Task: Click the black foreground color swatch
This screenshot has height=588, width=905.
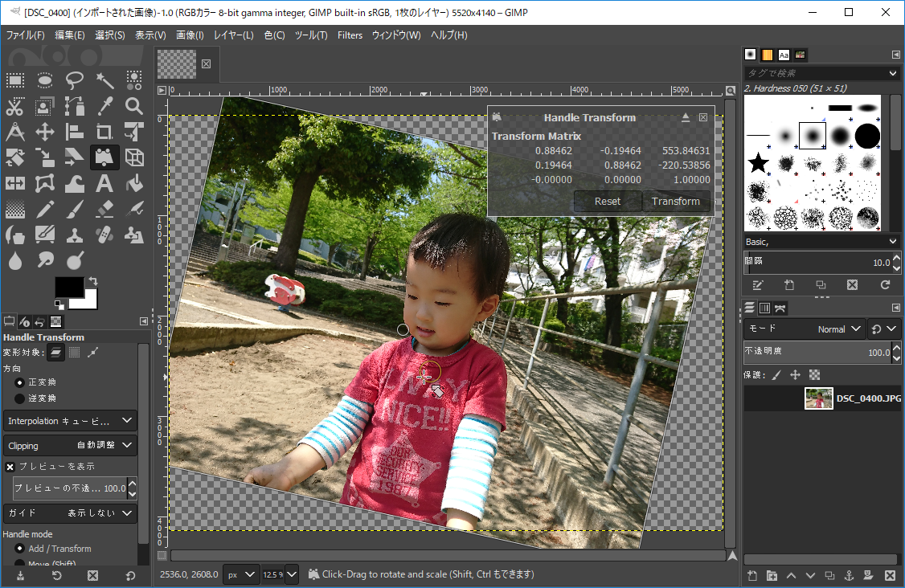Action: pos(69,288)
